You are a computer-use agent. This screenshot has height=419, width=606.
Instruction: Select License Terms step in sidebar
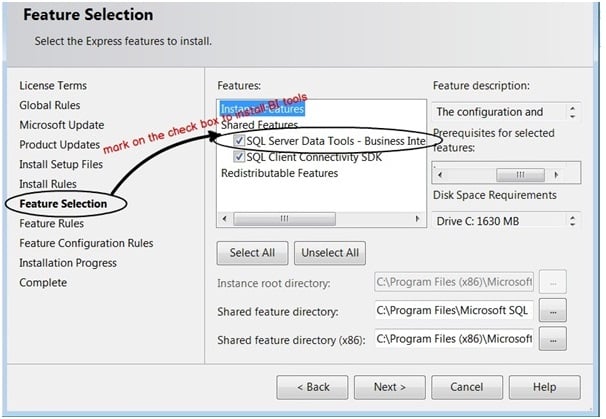click(x=53, y=85)
